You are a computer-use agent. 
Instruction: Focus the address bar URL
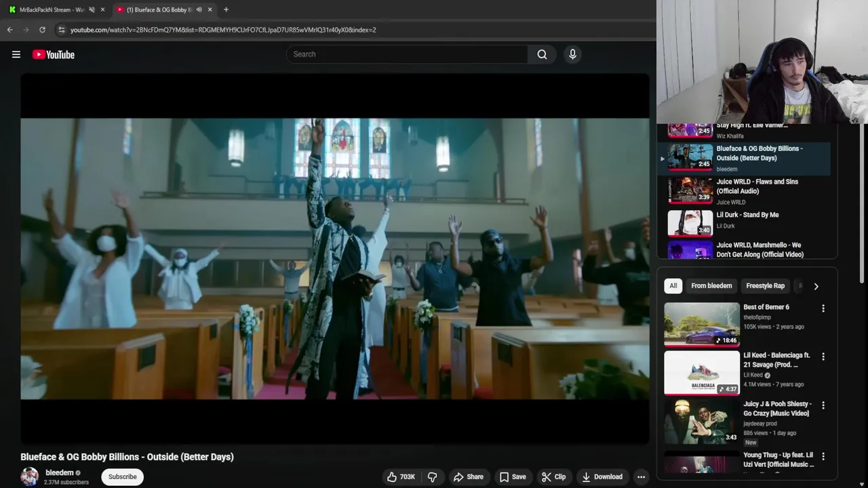coord(223,30)
